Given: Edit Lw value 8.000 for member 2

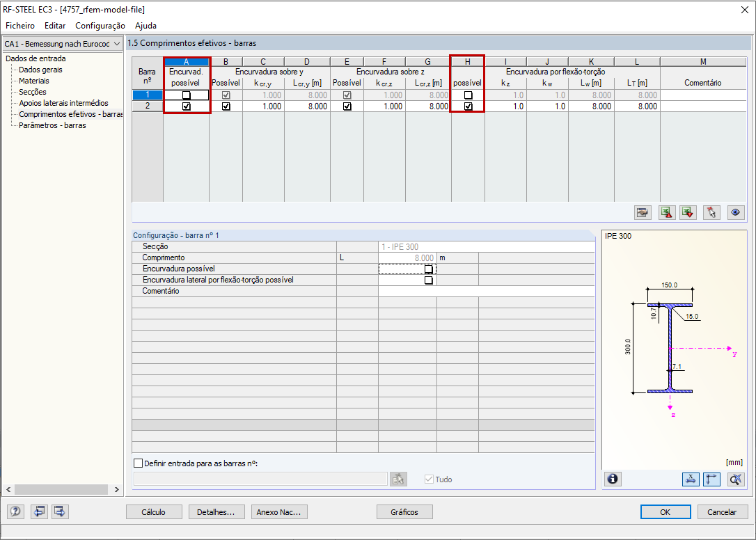Looking at the screenshot, I should click(x=592, y=106).
